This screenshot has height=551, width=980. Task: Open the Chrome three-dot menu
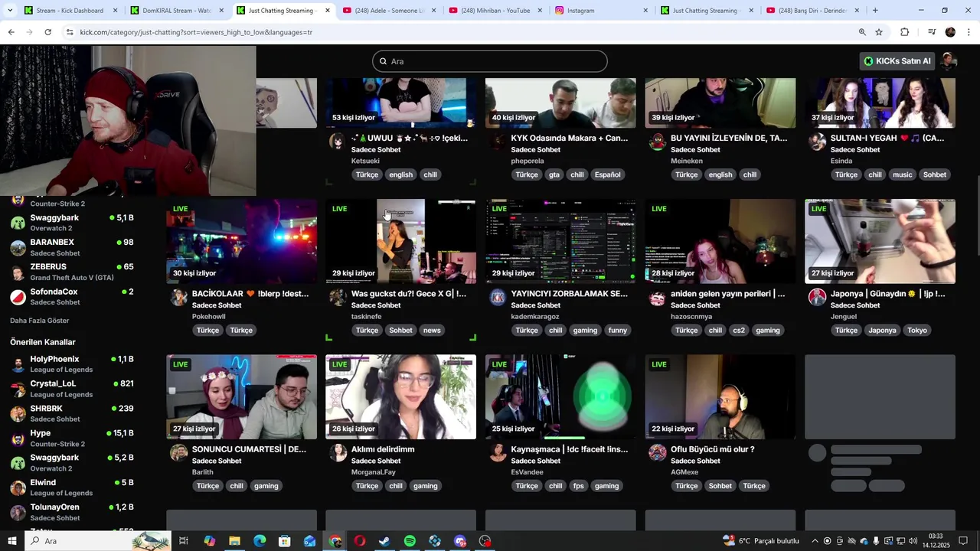click(969, 32)
